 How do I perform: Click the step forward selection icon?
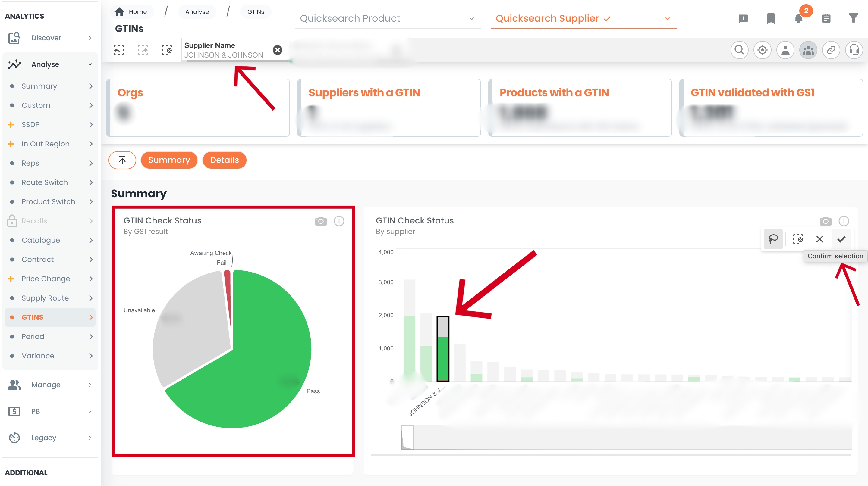pos(143,50)
